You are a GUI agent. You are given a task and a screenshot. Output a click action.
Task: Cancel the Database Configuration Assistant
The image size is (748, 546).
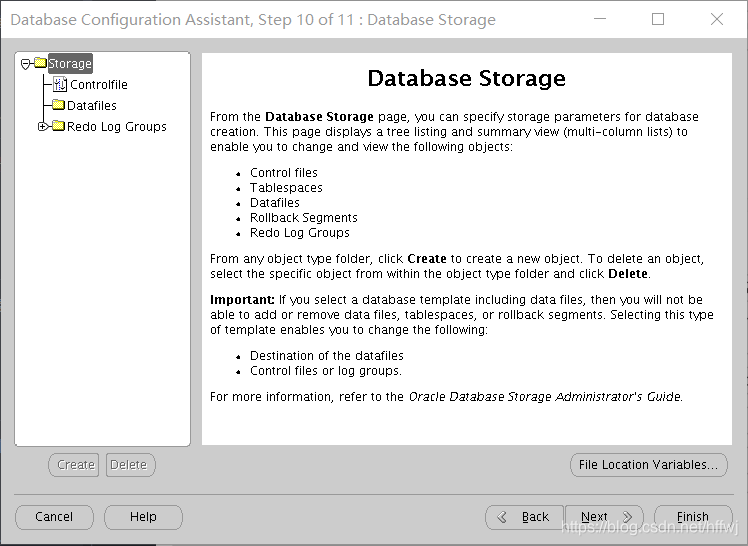point(54,517)
